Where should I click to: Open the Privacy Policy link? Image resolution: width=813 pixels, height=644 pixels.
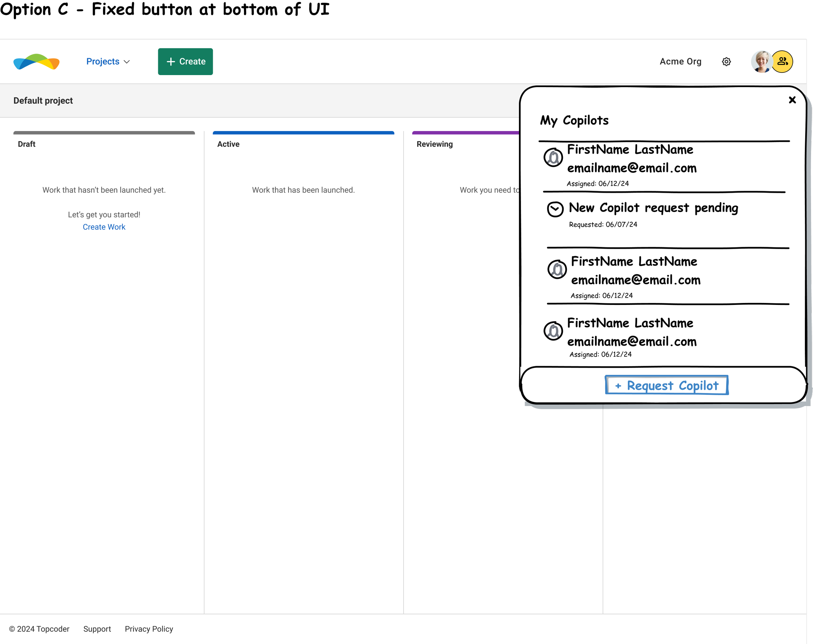[149, 629]
